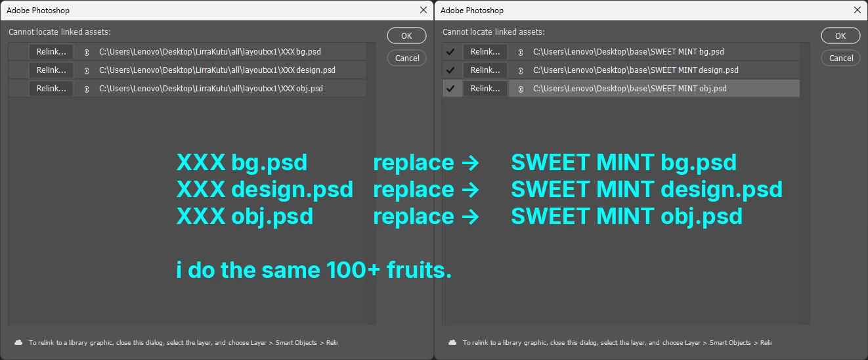This screenshot has width=868, height=360.
Task: Click link icon beside SWEET MINT obj.psd path
Action: click(x=520, y=89)
